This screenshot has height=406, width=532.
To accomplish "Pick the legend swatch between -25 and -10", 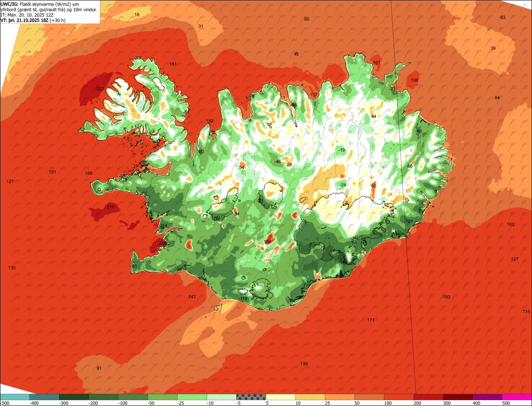I will (x=192, y=397).
